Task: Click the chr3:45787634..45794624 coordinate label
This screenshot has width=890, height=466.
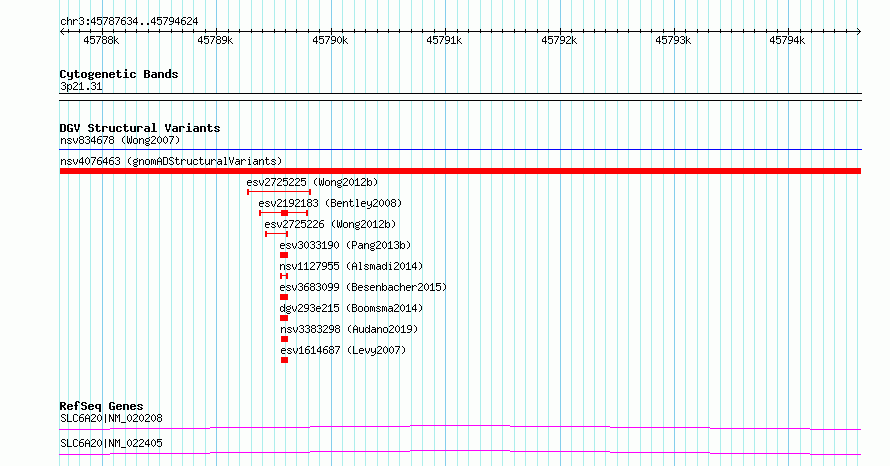Action: 129,22
